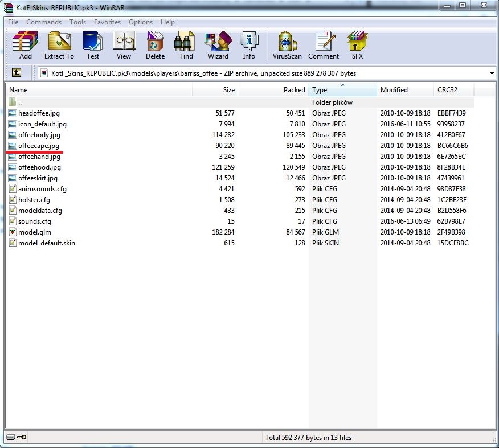Click the archive icon in address bar

[44, 73]
